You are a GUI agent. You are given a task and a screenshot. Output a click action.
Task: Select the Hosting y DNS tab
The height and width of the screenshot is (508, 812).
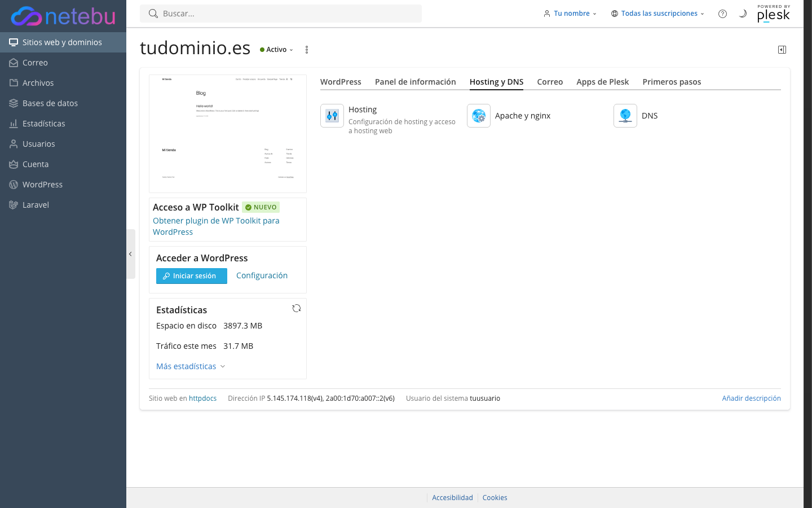(497, 82)
